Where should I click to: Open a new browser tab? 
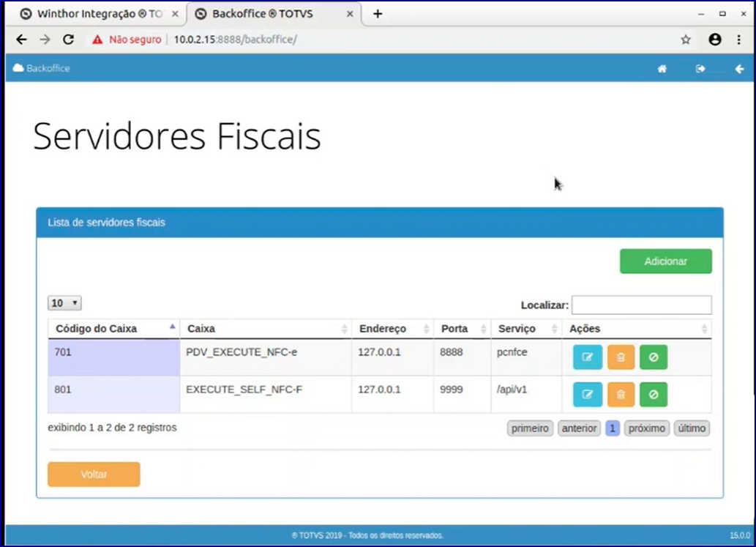tap(378, 14)
